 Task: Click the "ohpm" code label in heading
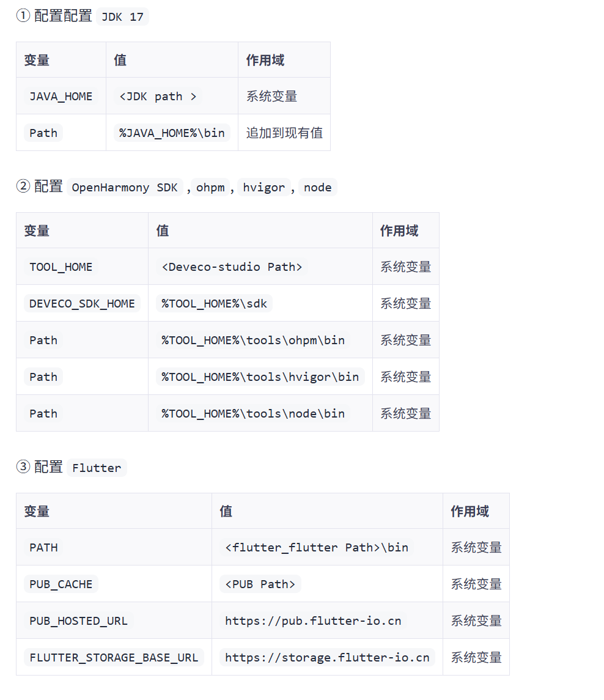click(x=210, y=188)
